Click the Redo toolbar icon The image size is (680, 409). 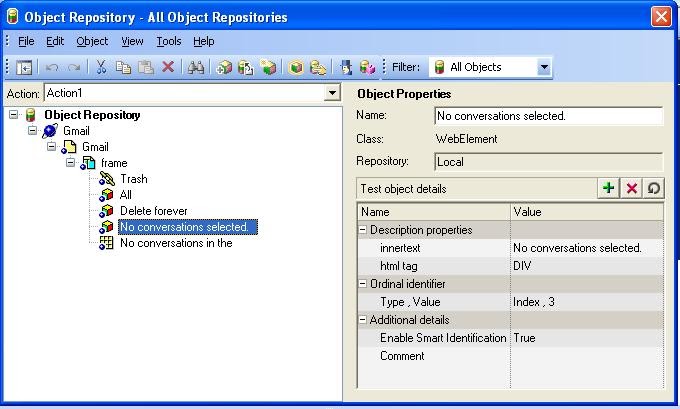74,67
